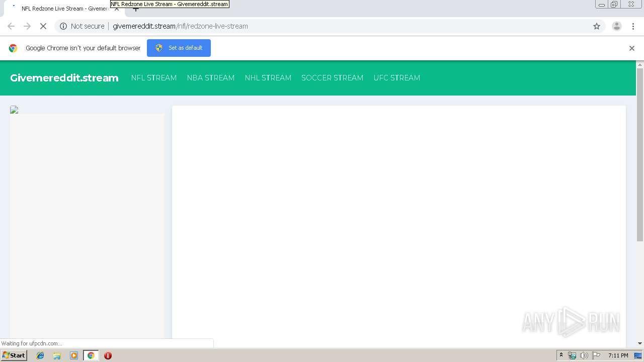Image resolution: width=644 pixels, height=362 pixels.
Task: Open a new tab
Action: [135, 9]
